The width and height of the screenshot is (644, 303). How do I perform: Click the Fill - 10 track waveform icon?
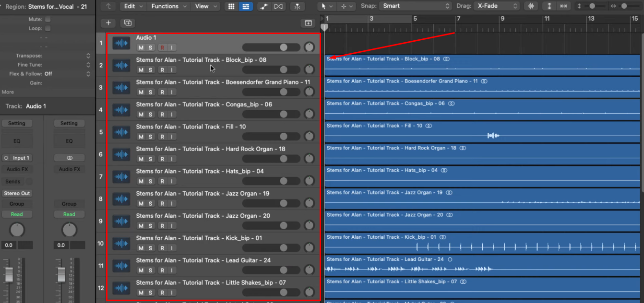click(121, 132)
